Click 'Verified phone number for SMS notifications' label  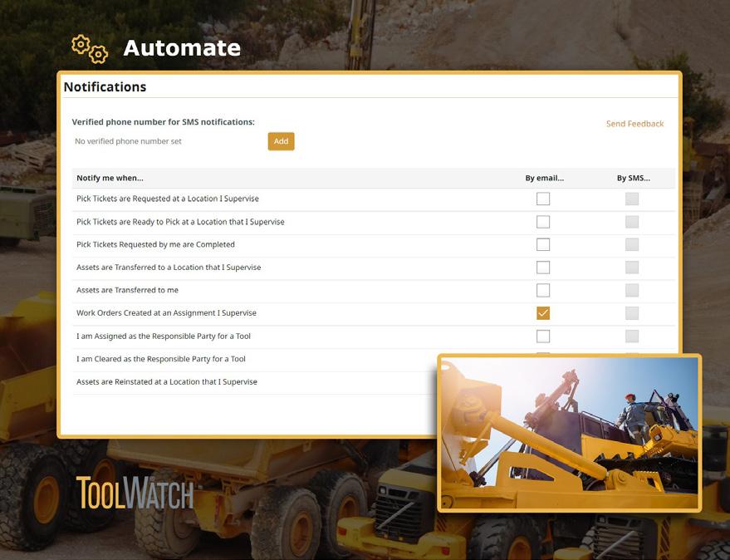coord(163,122)
